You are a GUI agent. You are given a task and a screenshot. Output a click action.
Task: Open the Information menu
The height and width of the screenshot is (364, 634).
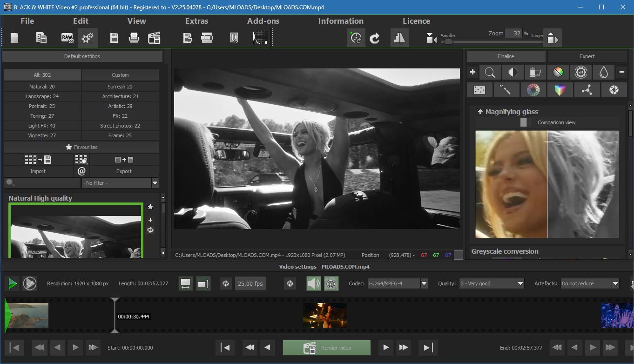tap(341, 21)
